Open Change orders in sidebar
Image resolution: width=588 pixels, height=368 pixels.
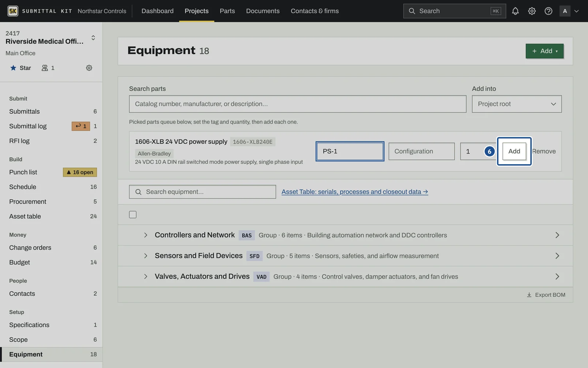51,248
